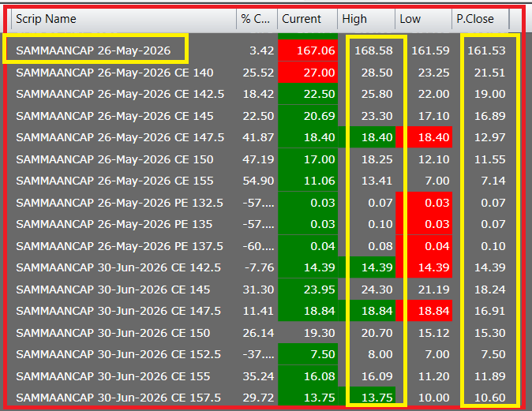This screenshot has width=532, height=411.
Task: Click the low value 12.10 cell
Action: [x=424, y=159]
